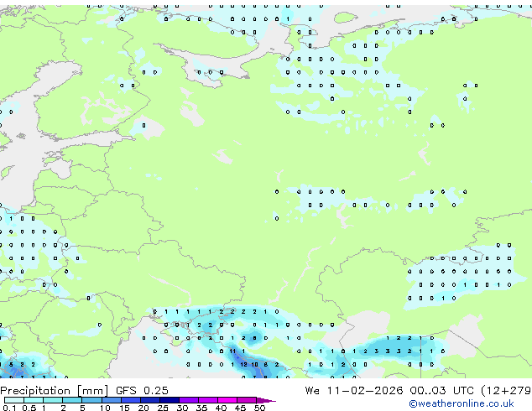Click the legend label 0.5
532x411 pixels.
(x=29, y=408)
